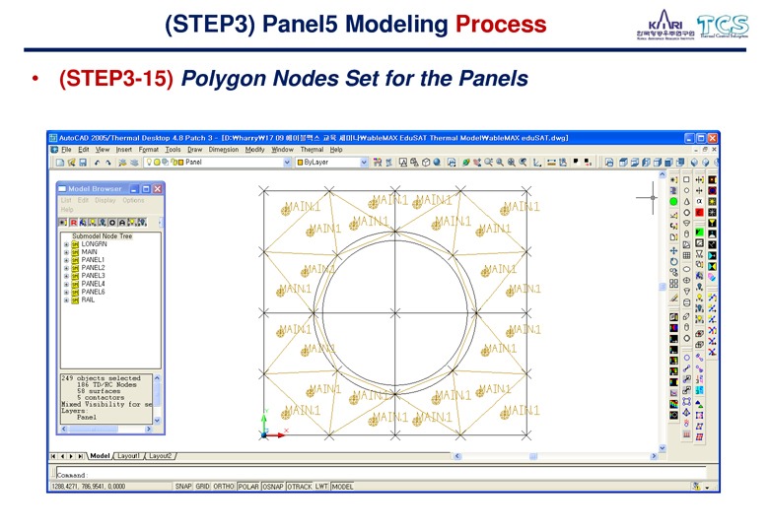This screenshot has height=532, width=769.
Task: Toggle GRID display in status bar
Action: (x=202, y=487)
